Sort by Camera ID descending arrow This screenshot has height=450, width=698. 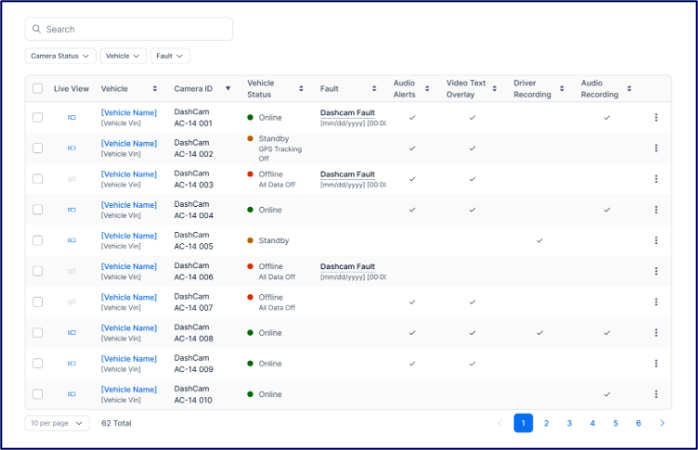pyautogui.click(x=228, y=88)
